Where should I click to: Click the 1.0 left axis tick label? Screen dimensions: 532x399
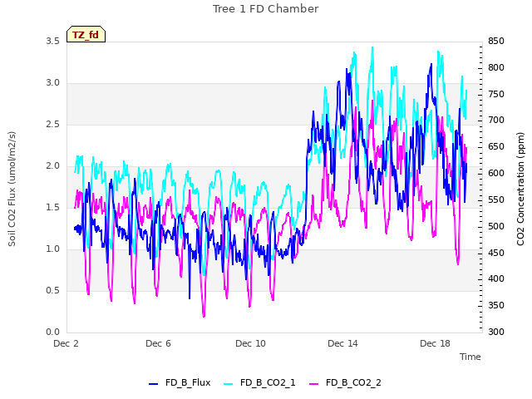(x=53, y=249)
